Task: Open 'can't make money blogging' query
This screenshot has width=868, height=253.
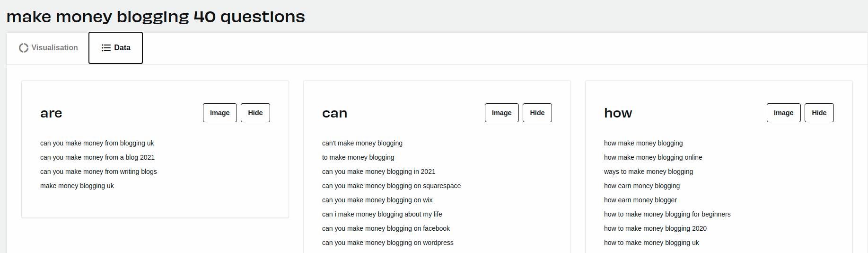Action: 362,143
